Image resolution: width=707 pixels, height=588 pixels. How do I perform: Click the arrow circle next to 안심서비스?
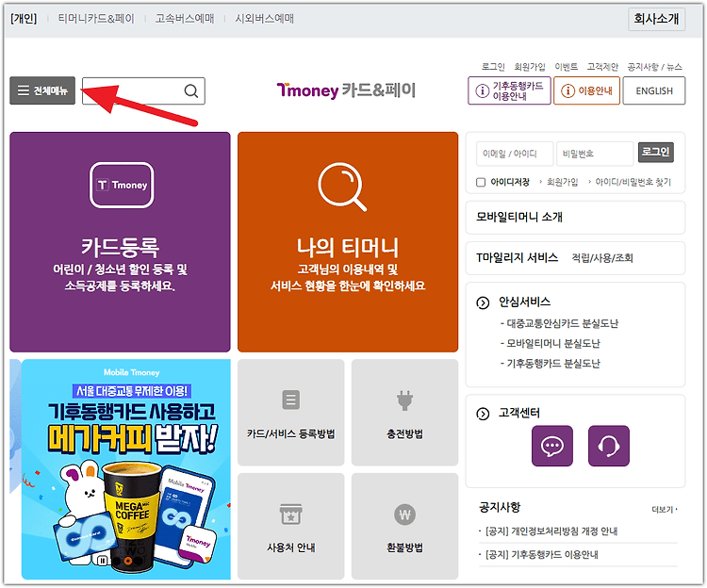pos(483,302)
